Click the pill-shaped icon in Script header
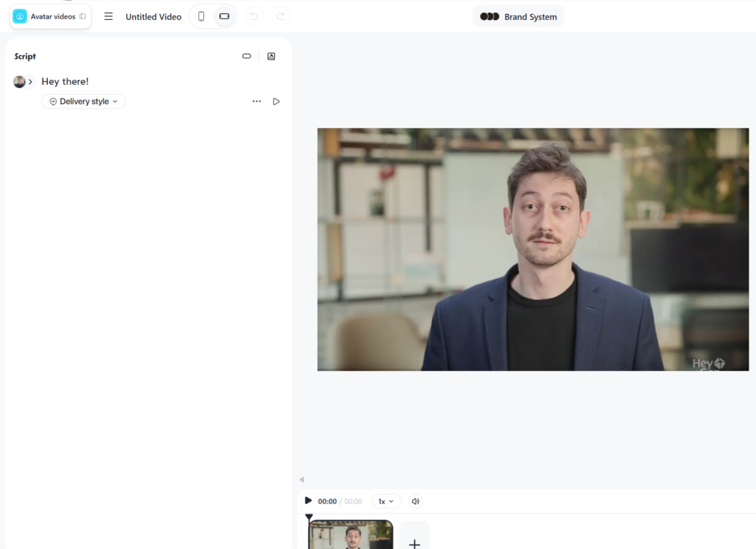The height and width of the screenshot is (549, 756). pyautogui.click(x=247, y=56)
